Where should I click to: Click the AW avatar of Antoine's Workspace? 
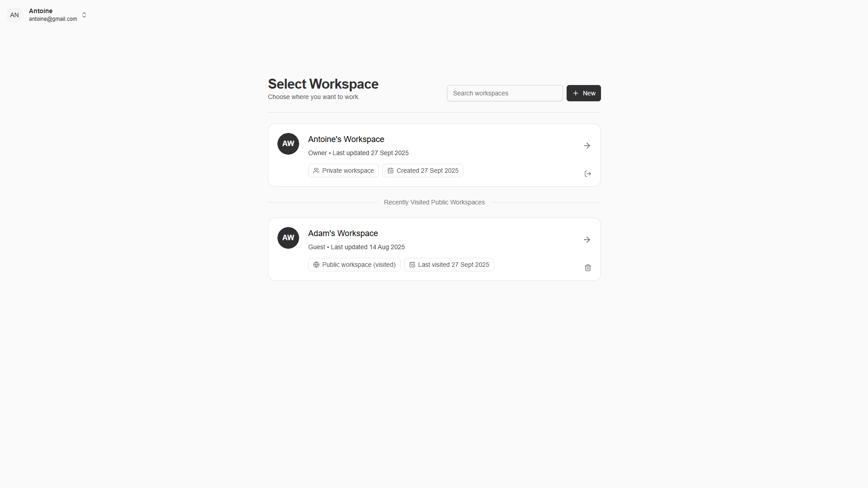(288, 144)
